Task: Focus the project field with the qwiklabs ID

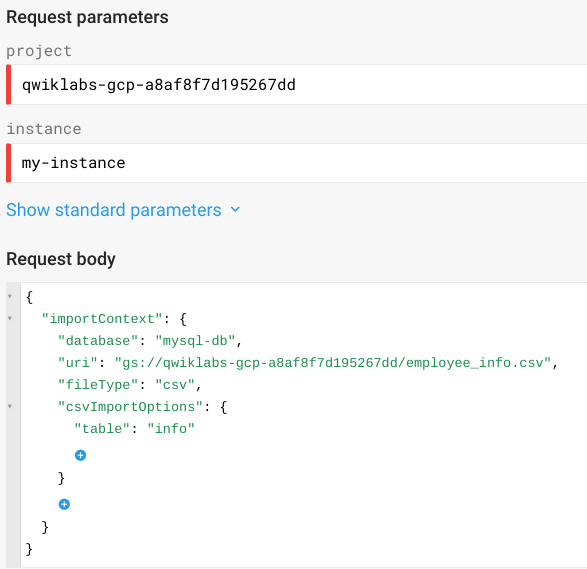Action: 296,85
